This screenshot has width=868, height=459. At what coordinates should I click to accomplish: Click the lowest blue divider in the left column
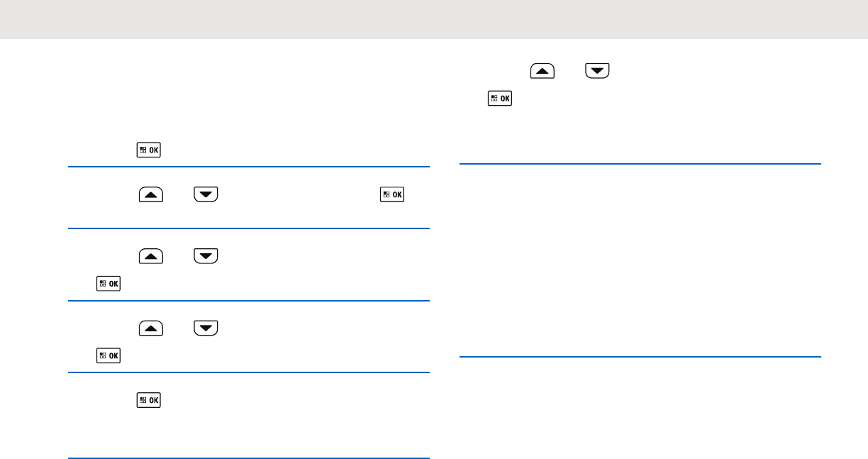click(248, 458)
